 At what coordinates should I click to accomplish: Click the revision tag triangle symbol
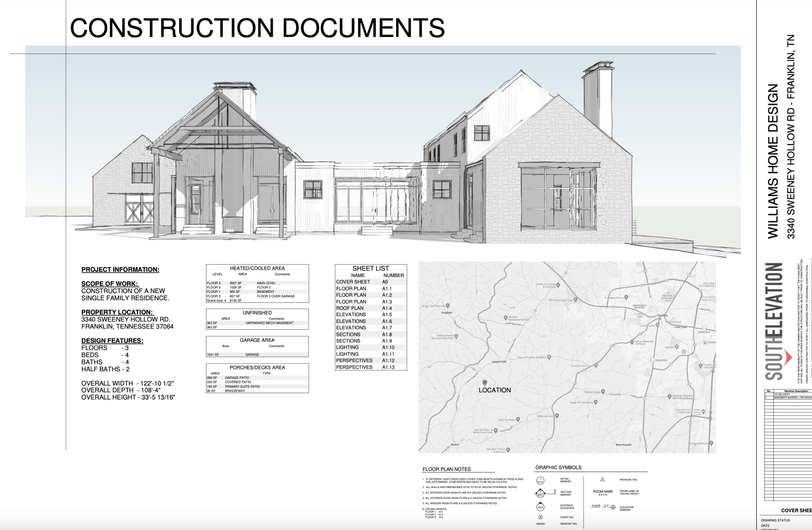pyautogui.click(x=602, y=479)
